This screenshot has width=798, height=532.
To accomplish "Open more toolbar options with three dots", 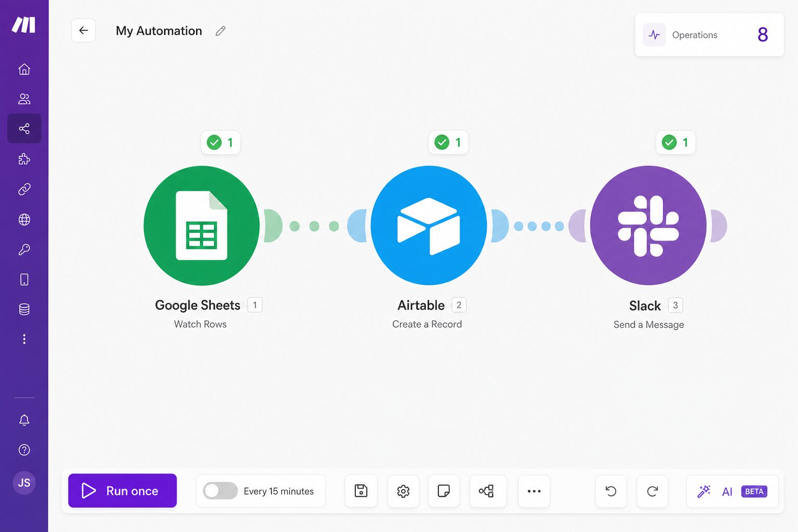I will [x=534, y=490].
